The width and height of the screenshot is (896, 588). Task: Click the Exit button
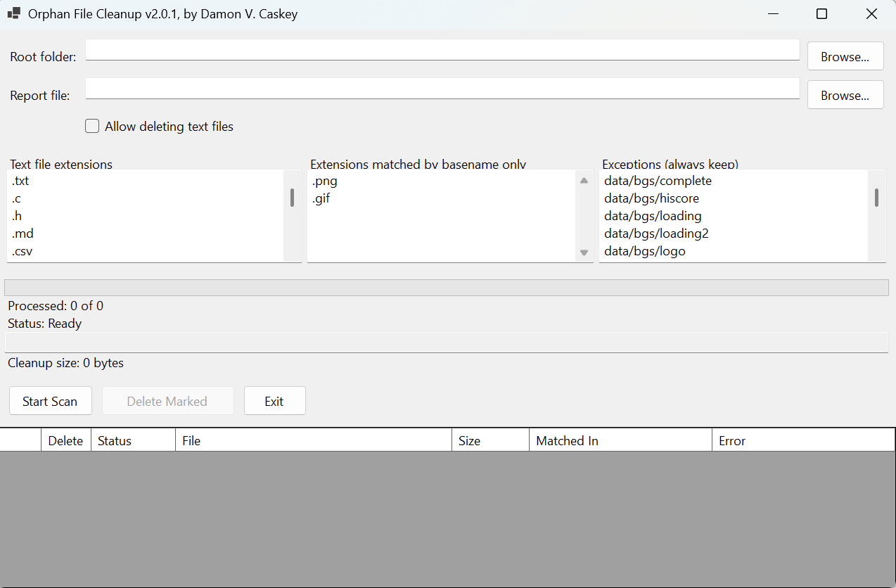point(274,401)
